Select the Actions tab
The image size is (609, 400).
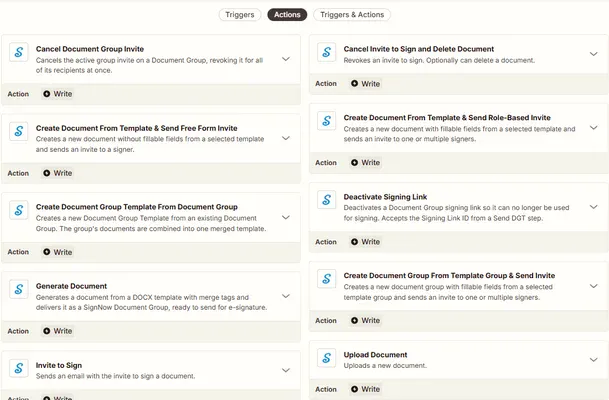coord(287,15)
